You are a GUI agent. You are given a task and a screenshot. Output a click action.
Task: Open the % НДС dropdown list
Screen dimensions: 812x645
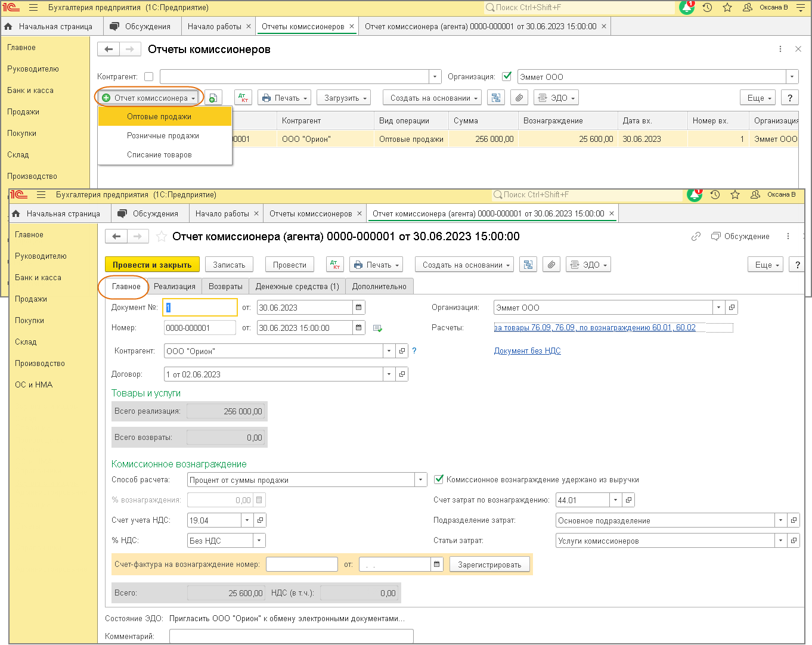259,541
